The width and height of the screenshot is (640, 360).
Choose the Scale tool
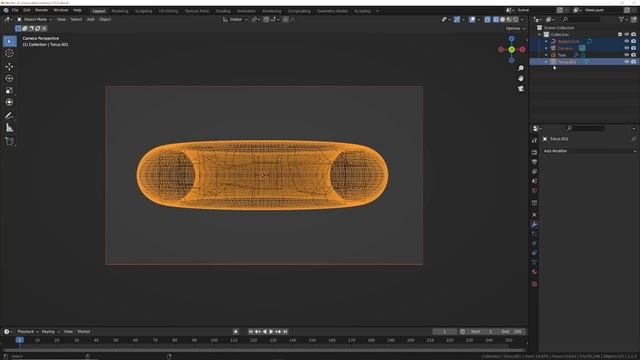coord(9,90)
